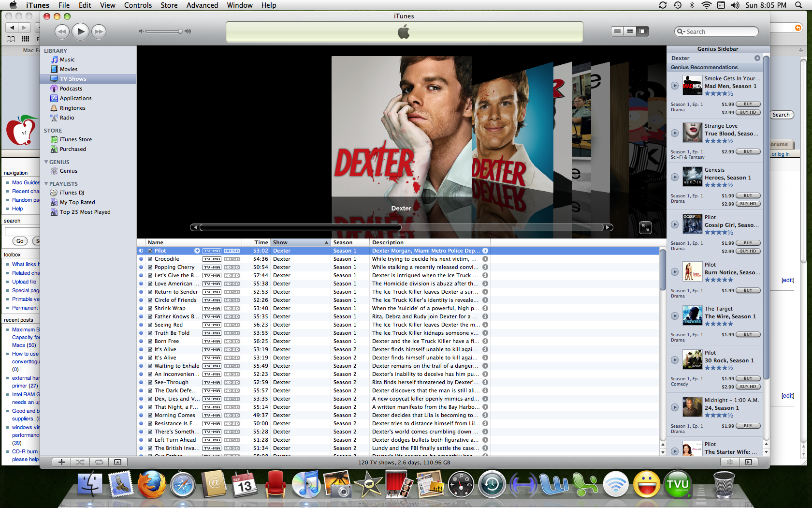The height and width of the screenshot is (508, 812).
Task: Open Purchased in the sidebar
Action: (73, 149)
